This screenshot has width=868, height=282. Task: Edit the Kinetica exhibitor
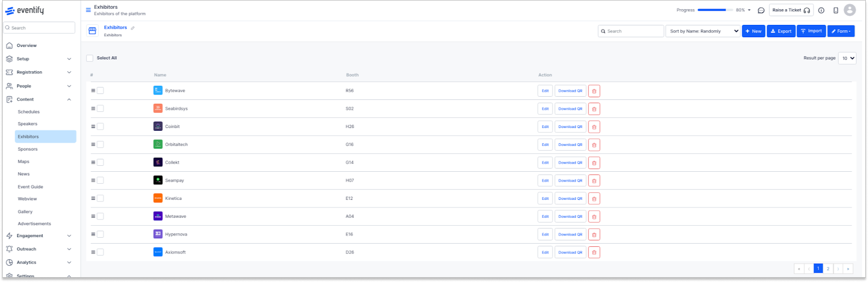click(545, 199)
